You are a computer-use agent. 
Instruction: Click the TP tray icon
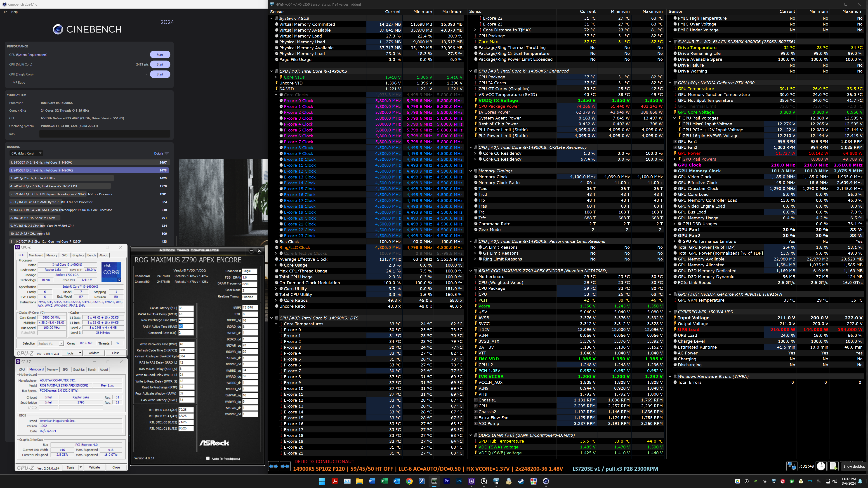click(x=810, y=481)
